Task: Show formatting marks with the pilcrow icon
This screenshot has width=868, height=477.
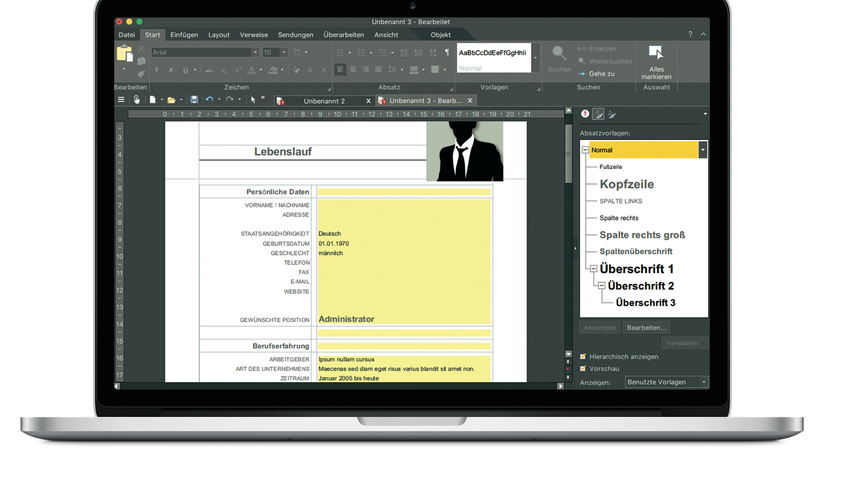Action: pos(447,52)
